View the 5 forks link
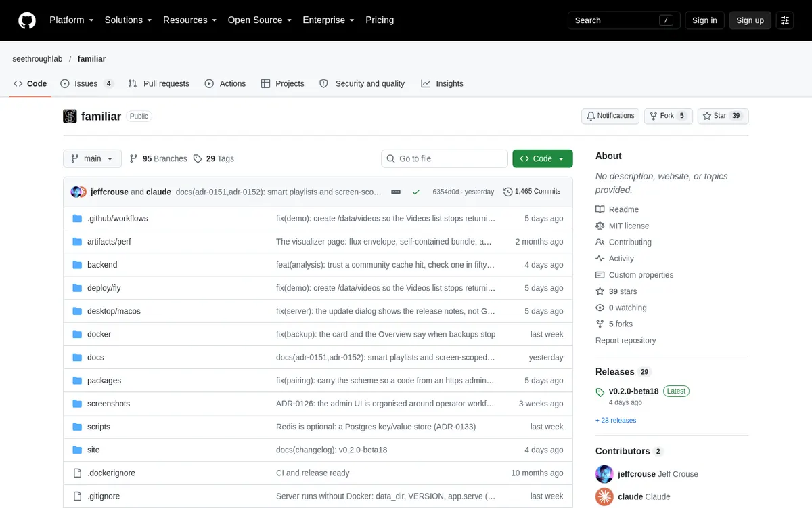This screenshot has width=812, height=508. point(614,324)
